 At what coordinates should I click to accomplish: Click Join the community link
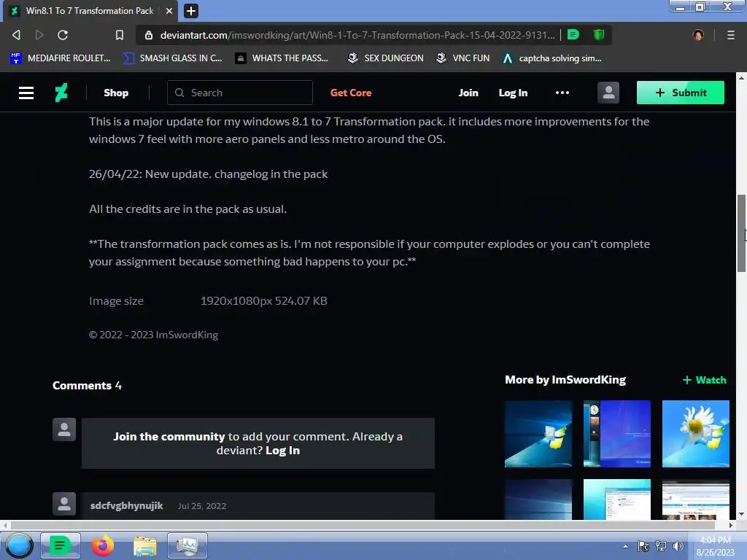(x=169, y=436)
